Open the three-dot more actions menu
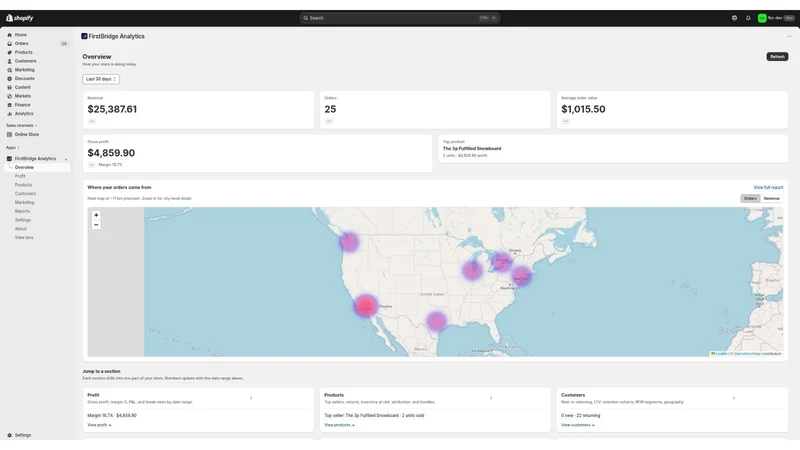 [789, 36]
